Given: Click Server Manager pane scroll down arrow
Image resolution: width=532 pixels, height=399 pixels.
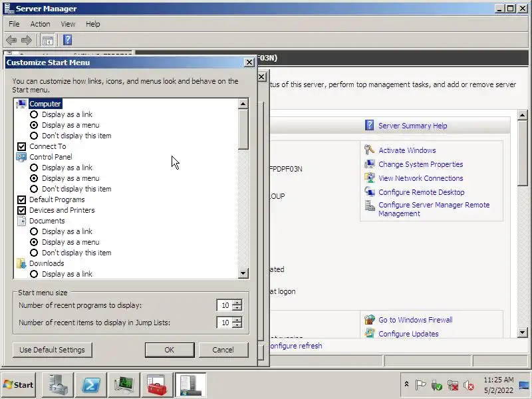Looking at the screenshot, I should pos(523,332).
